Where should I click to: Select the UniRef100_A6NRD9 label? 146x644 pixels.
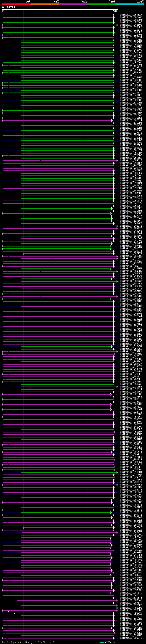tap(131, 271)
